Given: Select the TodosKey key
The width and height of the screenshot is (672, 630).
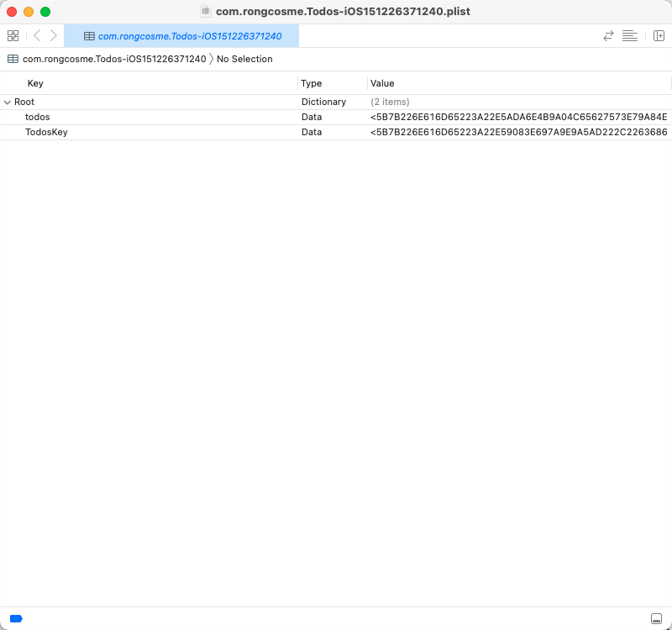Looking at the screenshot, I should pos(46,132).
